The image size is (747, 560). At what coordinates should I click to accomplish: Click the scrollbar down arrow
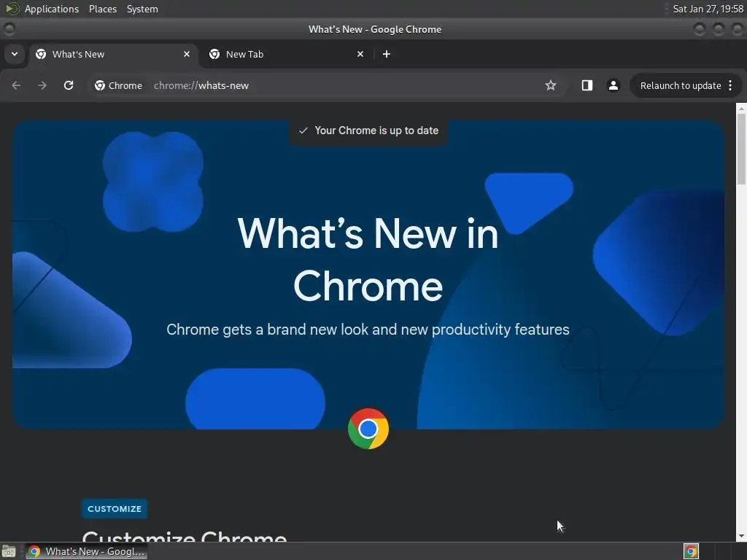click(x=741, y=536)
